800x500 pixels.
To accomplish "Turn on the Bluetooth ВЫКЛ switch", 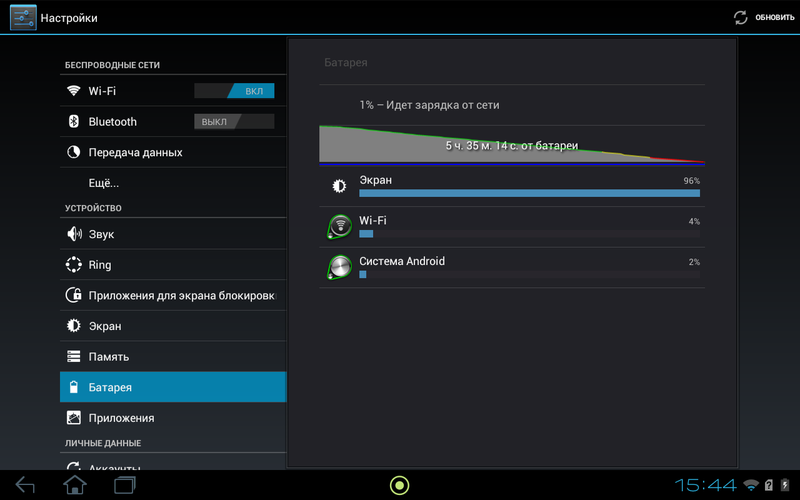I will point(234,121).
